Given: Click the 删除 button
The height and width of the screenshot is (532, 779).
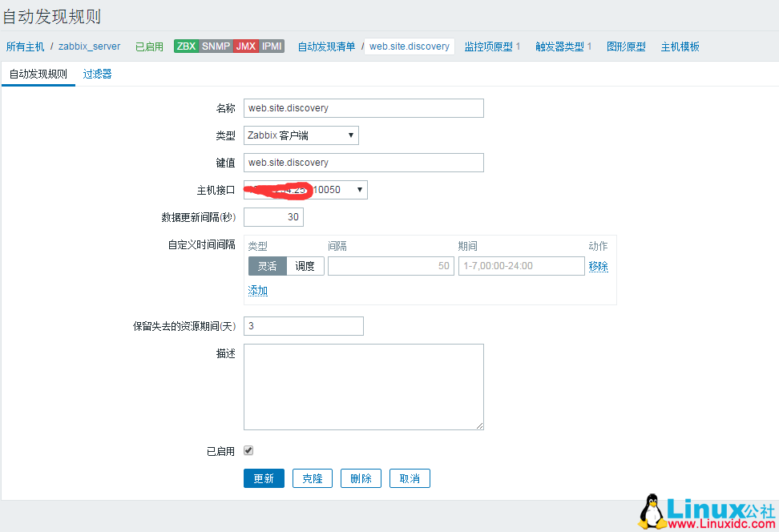Looking at the screenshot, I should 361,478.
